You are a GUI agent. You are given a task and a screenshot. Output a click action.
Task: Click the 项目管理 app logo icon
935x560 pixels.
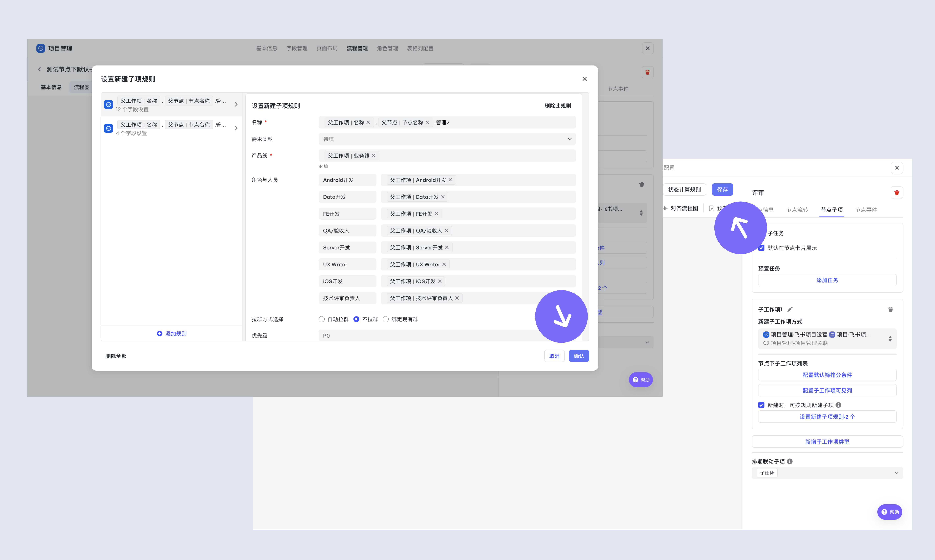[x=41, y=48]
